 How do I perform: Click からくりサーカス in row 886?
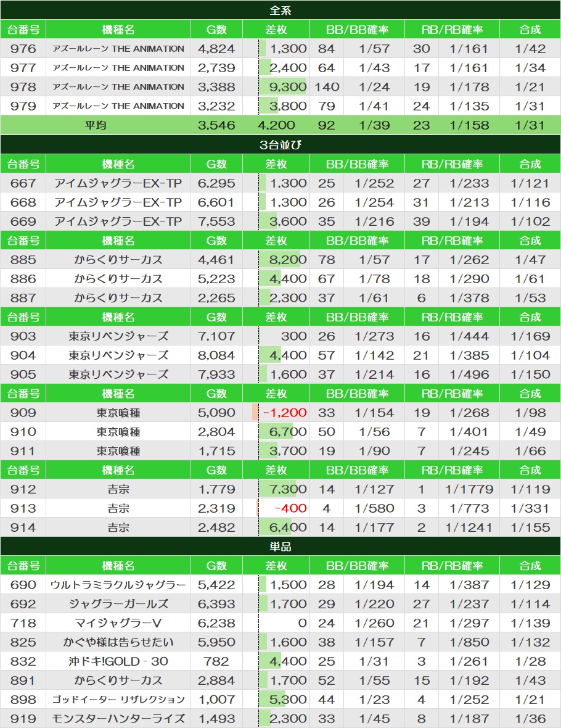118,279
